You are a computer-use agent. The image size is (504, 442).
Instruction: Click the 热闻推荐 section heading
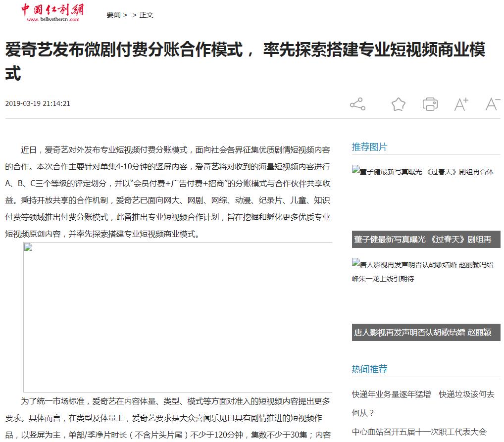tap(369, 369)
